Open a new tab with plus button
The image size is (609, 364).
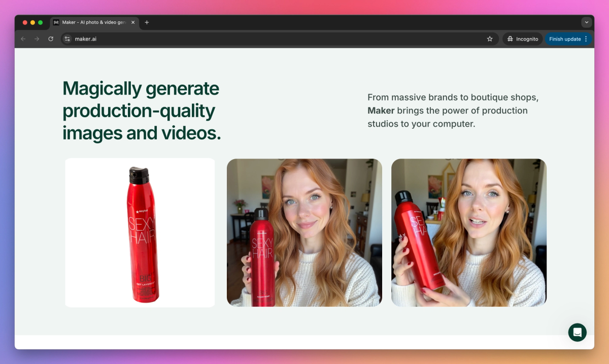tap(147, 22)
